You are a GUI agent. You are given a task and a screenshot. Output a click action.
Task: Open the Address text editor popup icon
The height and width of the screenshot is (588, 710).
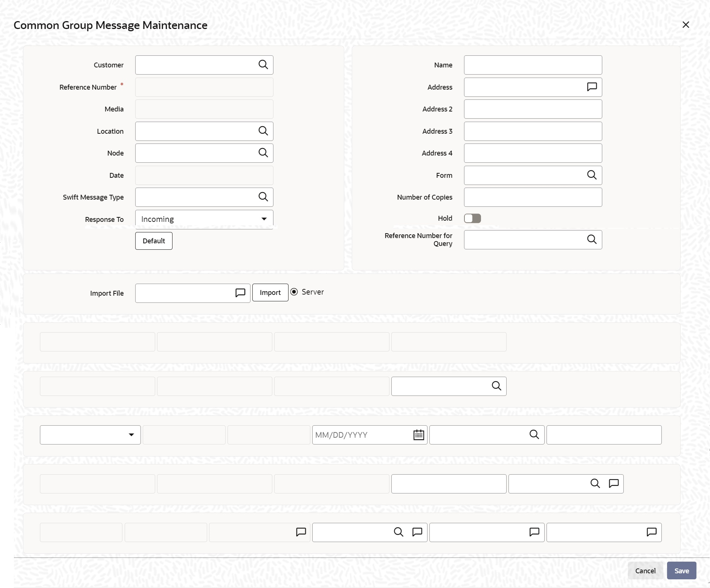[592, 87]
